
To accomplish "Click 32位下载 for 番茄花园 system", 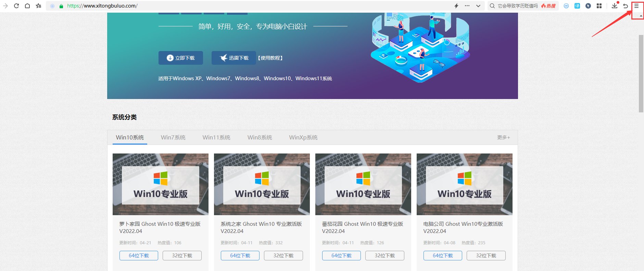I will 385,256.
